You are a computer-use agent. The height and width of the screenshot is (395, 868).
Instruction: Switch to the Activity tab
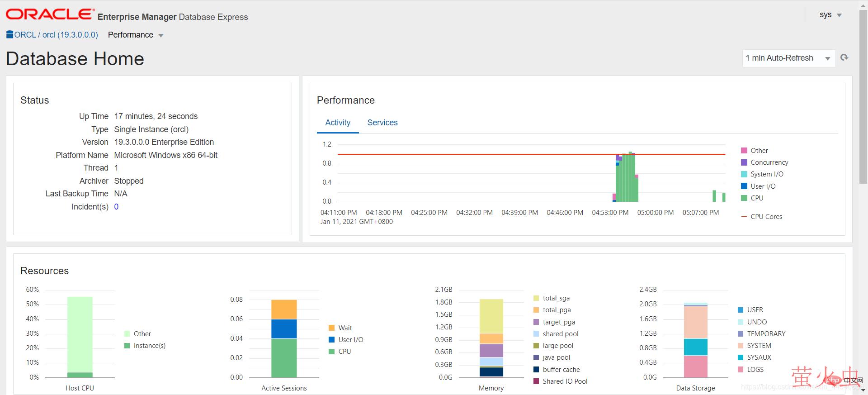338,123
